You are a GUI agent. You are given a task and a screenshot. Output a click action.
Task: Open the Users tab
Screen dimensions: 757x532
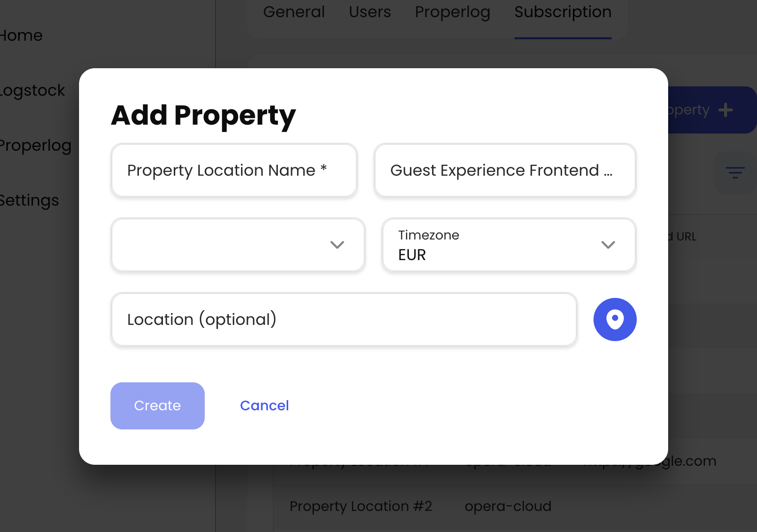pyautogui.click(x=370, y=12)
